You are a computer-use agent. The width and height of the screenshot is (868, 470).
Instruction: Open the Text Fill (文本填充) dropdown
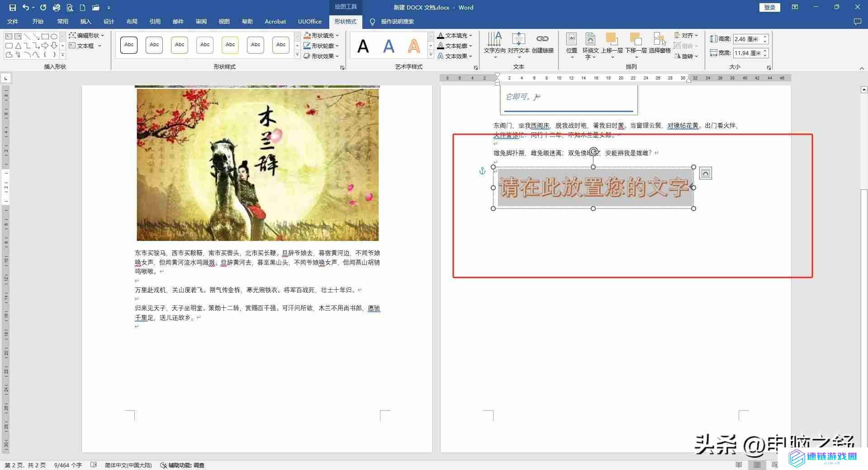(x=455, y=35)
